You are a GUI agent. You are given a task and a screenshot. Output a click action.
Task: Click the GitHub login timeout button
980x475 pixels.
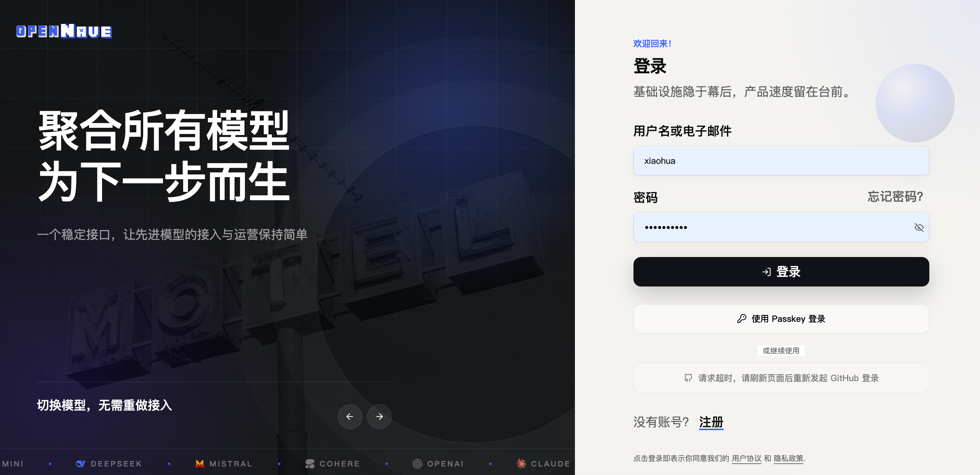click(x=781, y=378)
